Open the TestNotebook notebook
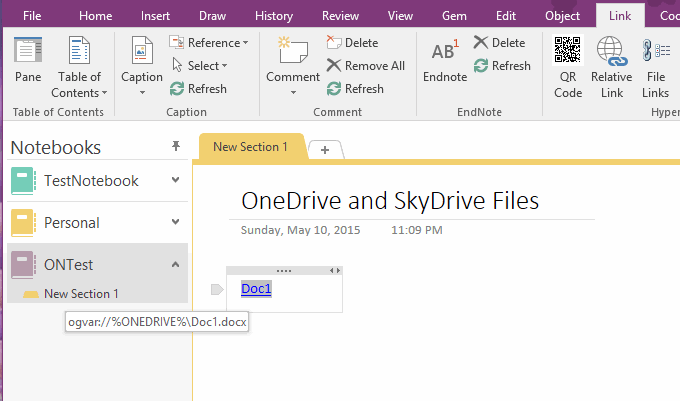This screenshot has height=401, width=680. (91, 180)
